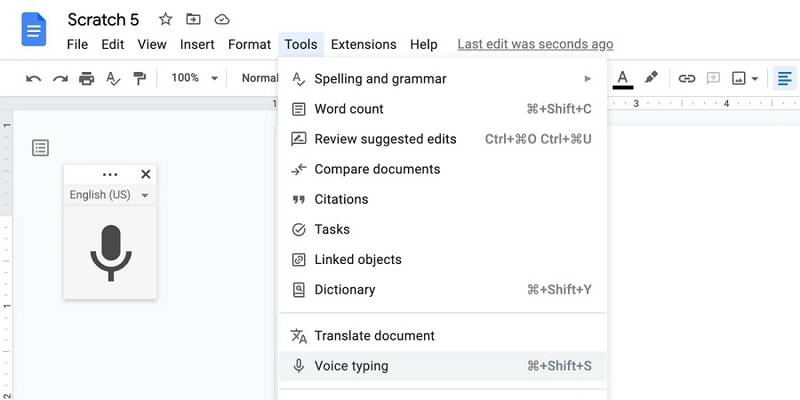Check the cloud save status icon
This screenshot has width=800, height=400.
(x=222, y=19)
